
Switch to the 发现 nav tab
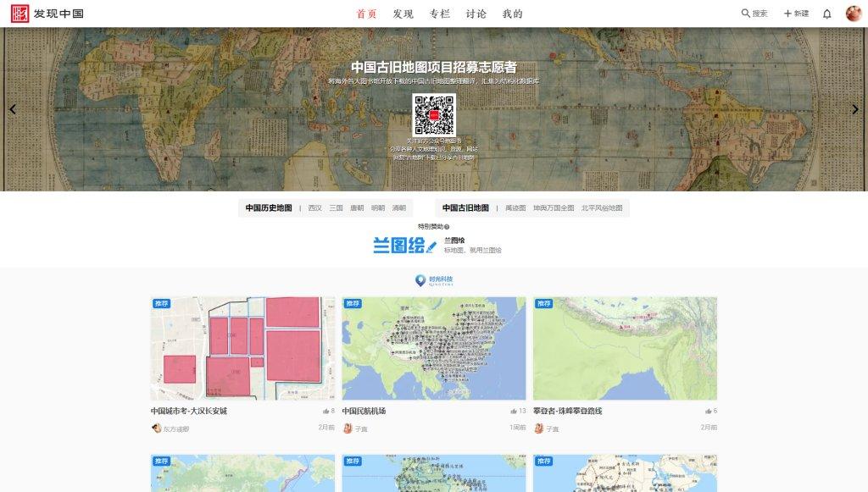pos(403,14)
